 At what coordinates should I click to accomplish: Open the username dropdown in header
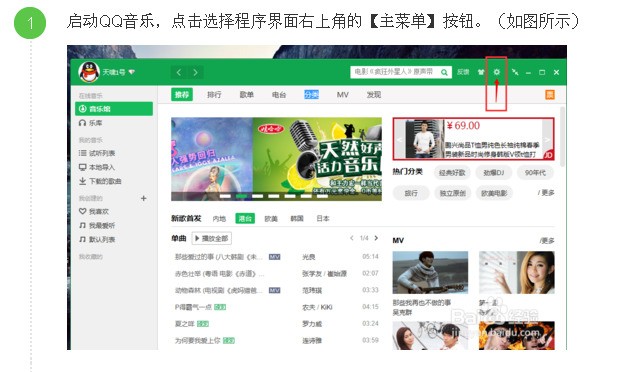click(114, 72)
